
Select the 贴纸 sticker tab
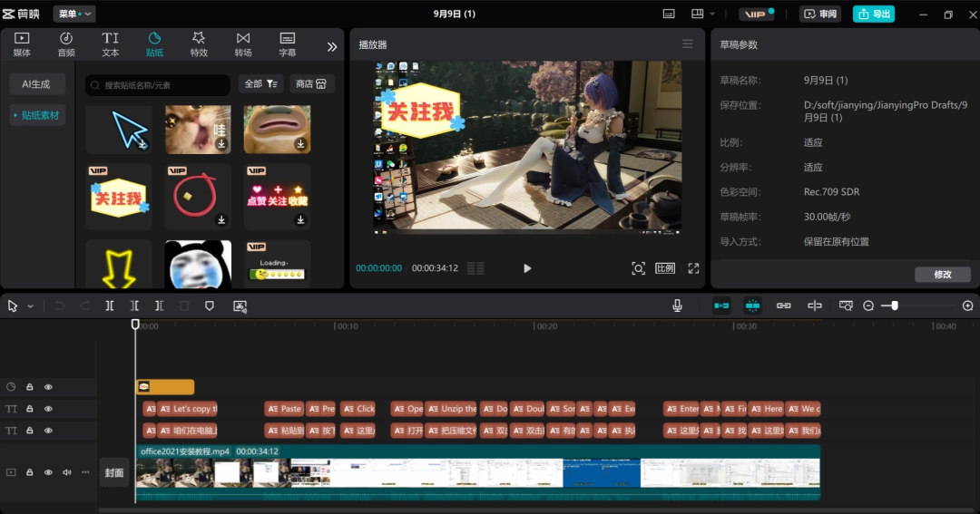click(154, 44)
